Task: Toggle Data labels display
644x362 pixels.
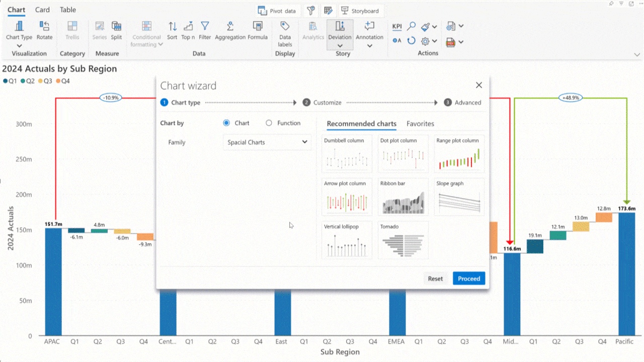Action: (285, 27)
